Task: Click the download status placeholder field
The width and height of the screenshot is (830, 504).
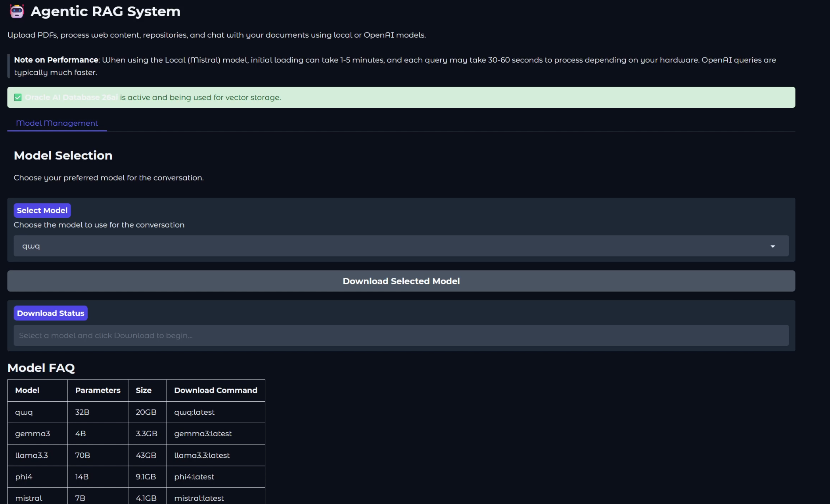Action: (401, 335)
